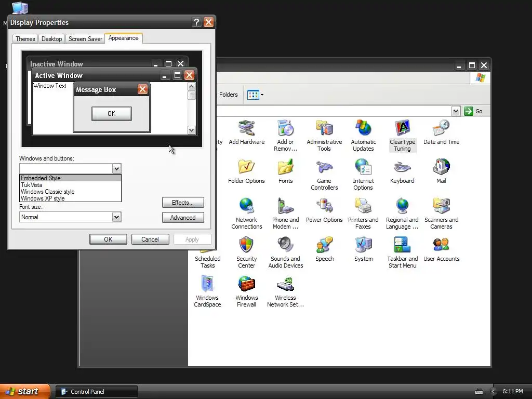Open the Keyboard icon
Screen dimensions: 532x399
(x=402, y=171)
